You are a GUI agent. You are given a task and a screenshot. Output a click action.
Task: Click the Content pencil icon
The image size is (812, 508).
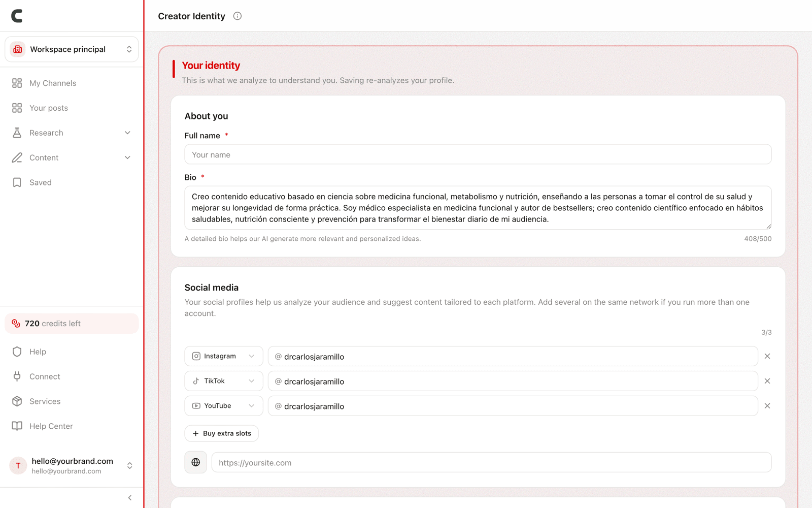(17, 157)
